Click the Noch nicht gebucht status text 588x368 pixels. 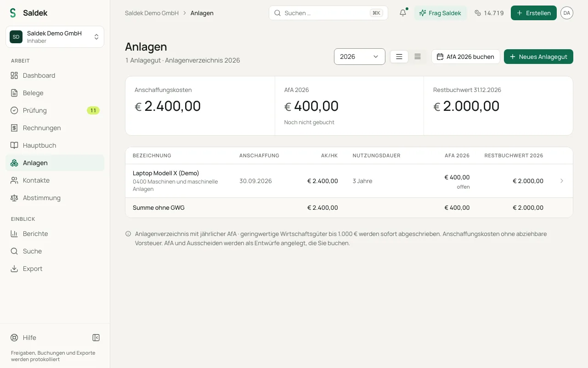point(309,122)
